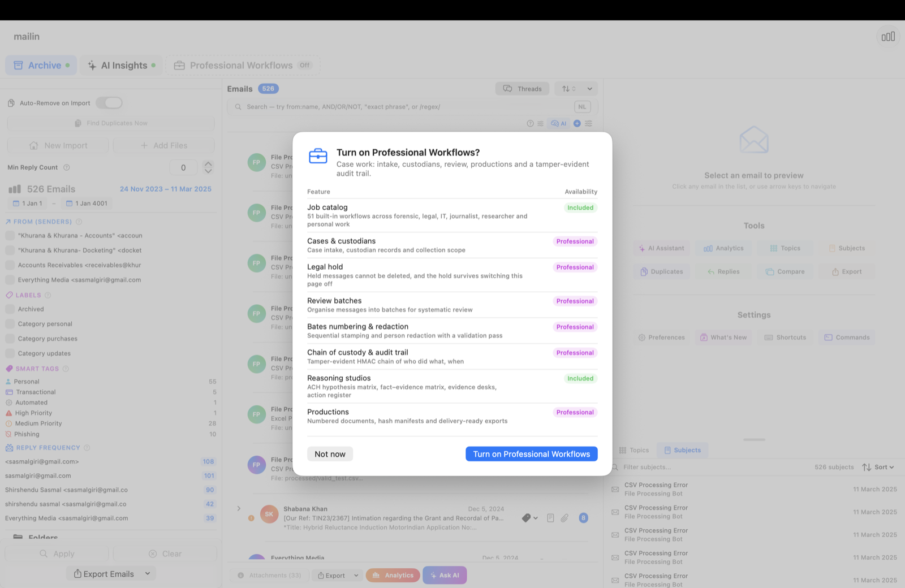Click the blue plus icon below search
This screenshot has height=588, width=905.
[x=577, y=123]
